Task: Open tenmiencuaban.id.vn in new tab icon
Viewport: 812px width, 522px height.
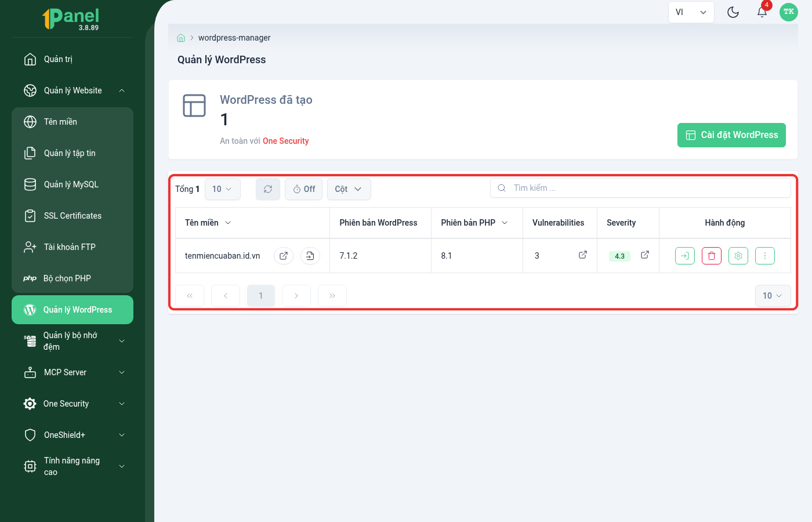Action: 284,256
